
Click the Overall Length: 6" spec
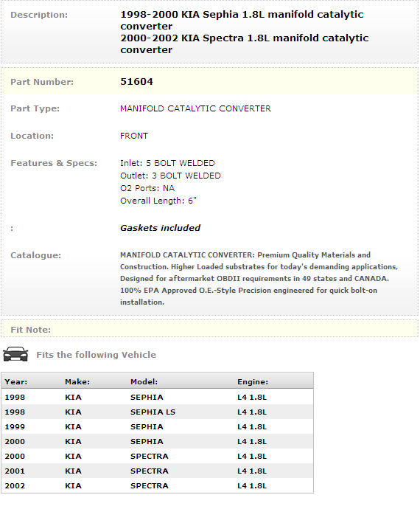point(158,201)
